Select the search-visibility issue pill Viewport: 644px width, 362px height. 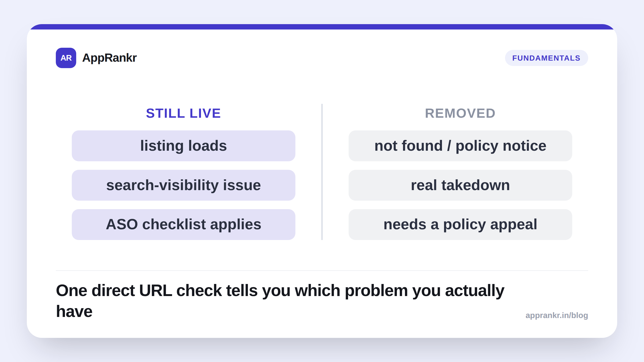[x=184, y=185]
